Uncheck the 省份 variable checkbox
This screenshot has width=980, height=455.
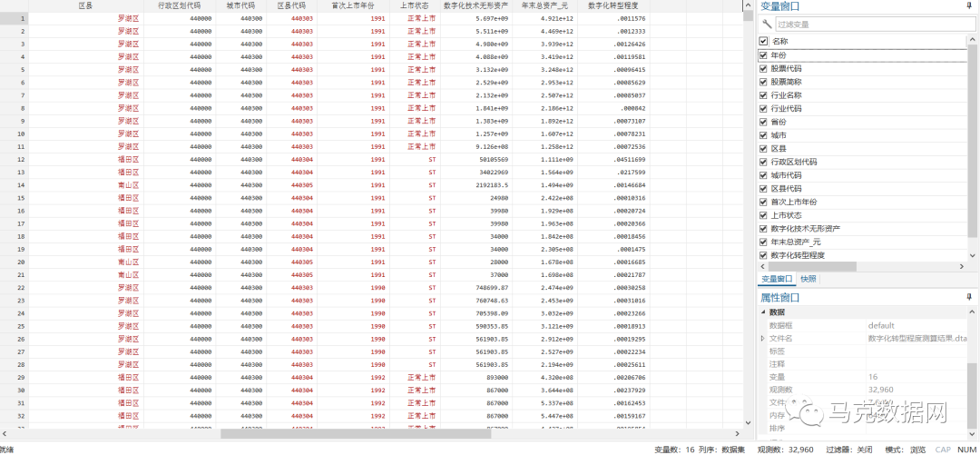coord(763,122)
